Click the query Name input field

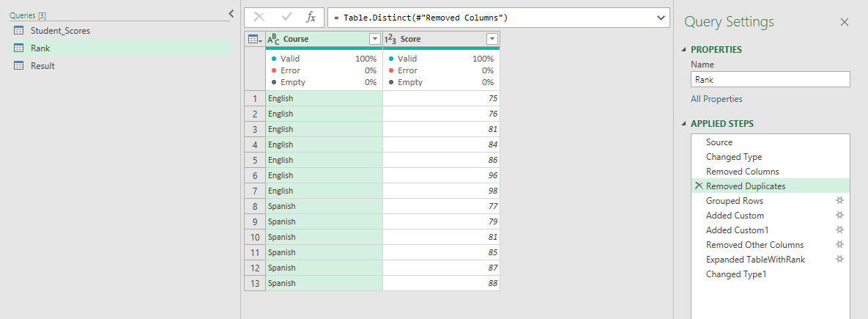[770, 79]
